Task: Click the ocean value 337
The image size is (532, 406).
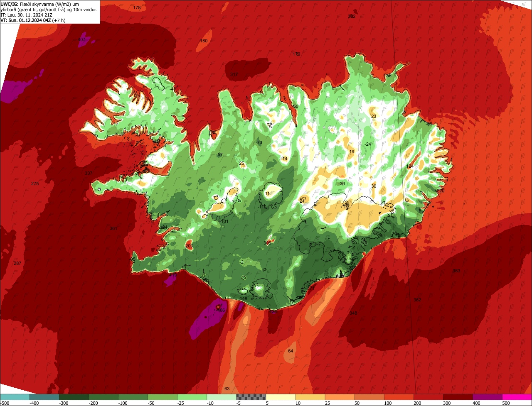Action: pyautogui.click(x=89, y=173)
